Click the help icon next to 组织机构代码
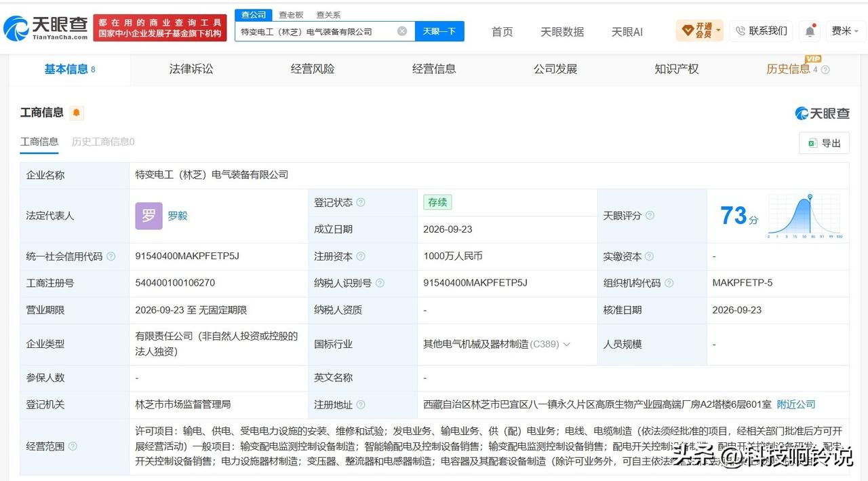Screen dimensions: 868x481 pyautogui.click(x=669, y=283)
